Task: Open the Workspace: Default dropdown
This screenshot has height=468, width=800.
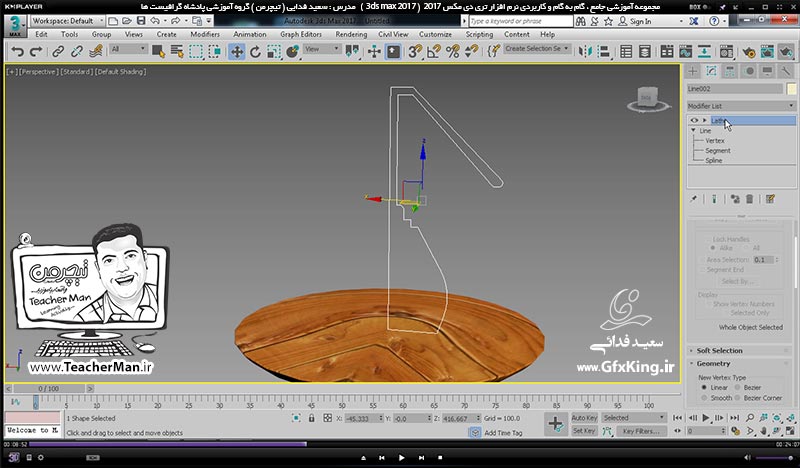Action: coord(67,21)
